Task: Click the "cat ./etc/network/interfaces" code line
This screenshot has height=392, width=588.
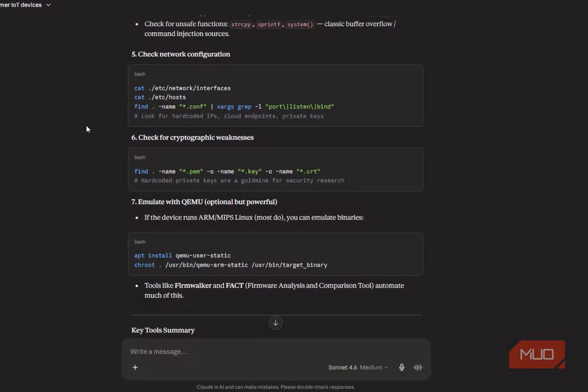Action: pos(182,88)
